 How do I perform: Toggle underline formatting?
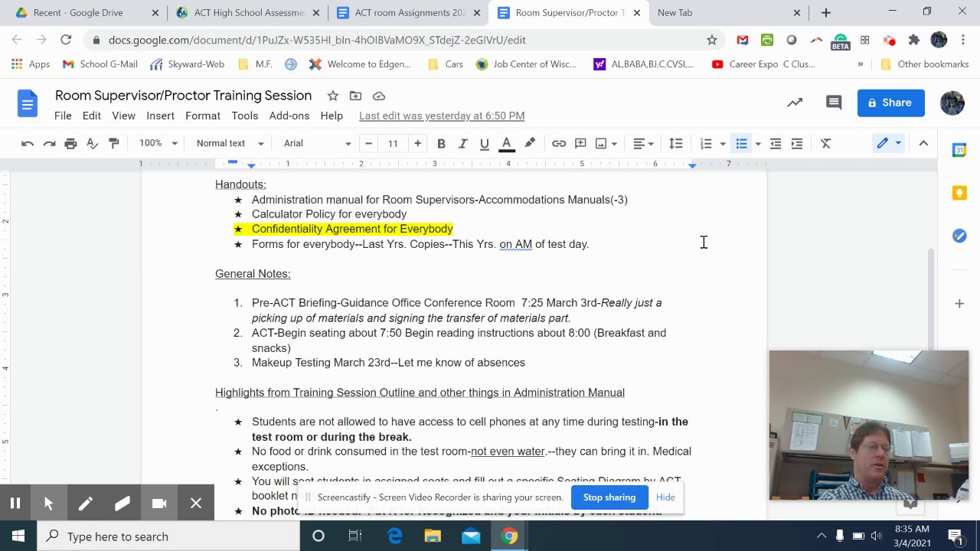(484, 143)
